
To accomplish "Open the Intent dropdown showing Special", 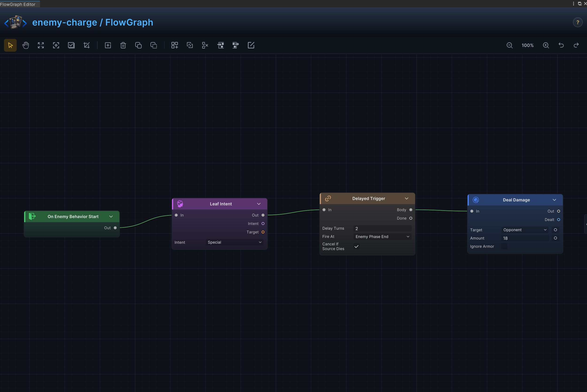I will [x=235, y=242].
